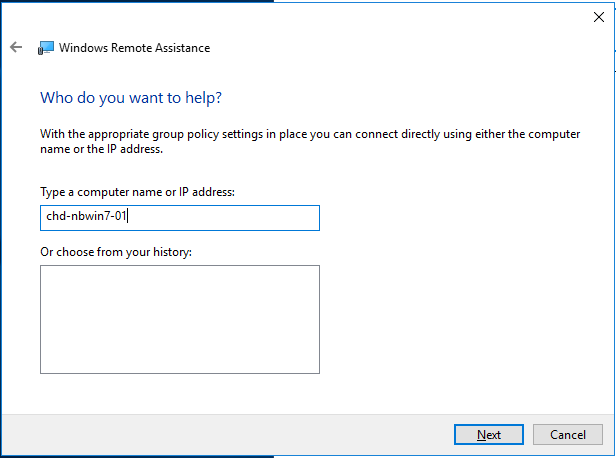Image resolution: width=616 pixels, height=458 pixels.
Task: Click the words 'name or the IP address.'
Action: tap(101, 149)
